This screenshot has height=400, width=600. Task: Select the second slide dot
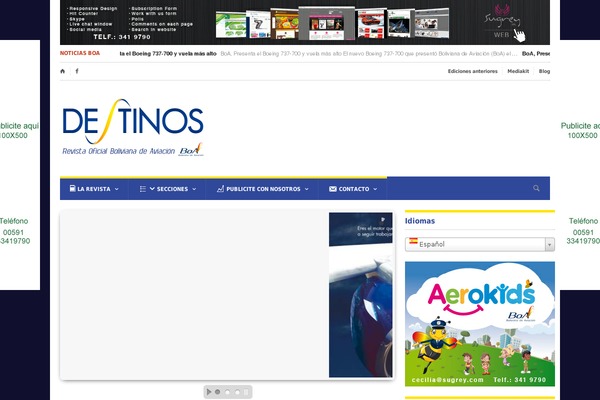click(x=228, y=392)
